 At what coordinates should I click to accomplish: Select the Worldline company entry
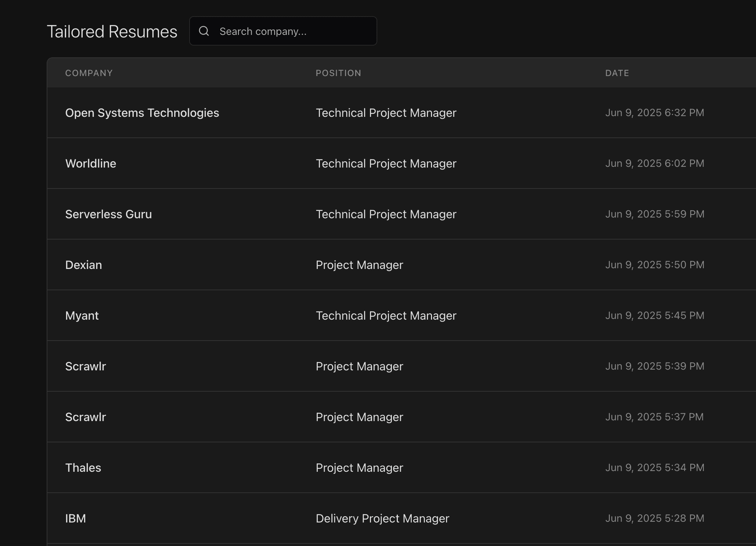tap(91, 164)
